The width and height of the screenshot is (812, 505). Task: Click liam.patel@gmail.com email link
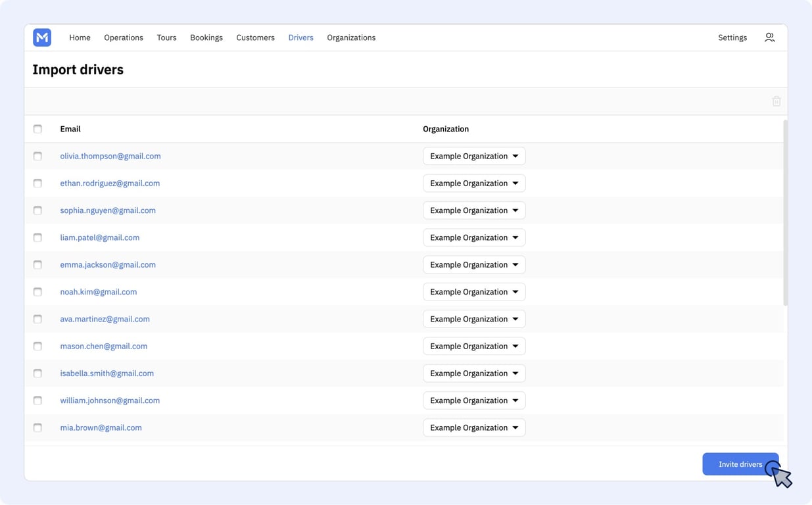tap(100, 237)
